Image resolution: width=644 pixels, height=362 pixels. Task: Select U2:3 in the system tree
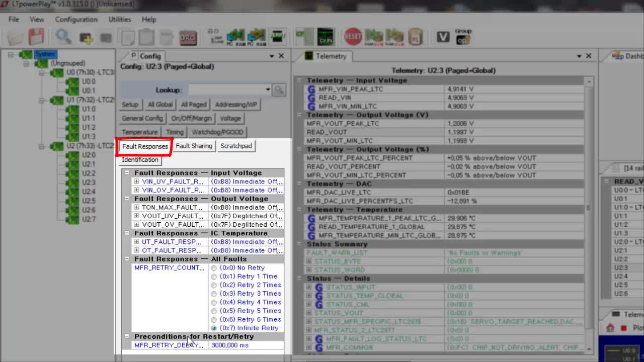[x=89, y=183]
